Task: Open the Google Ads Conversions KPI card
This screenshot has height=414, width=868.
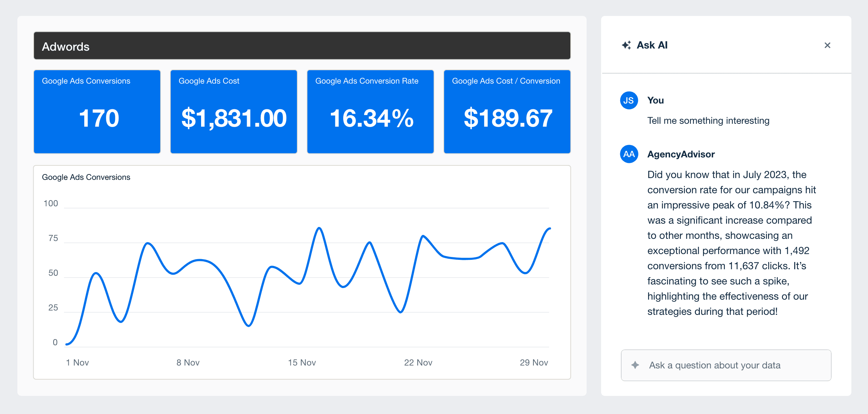Action: click(x=97, y=112)
